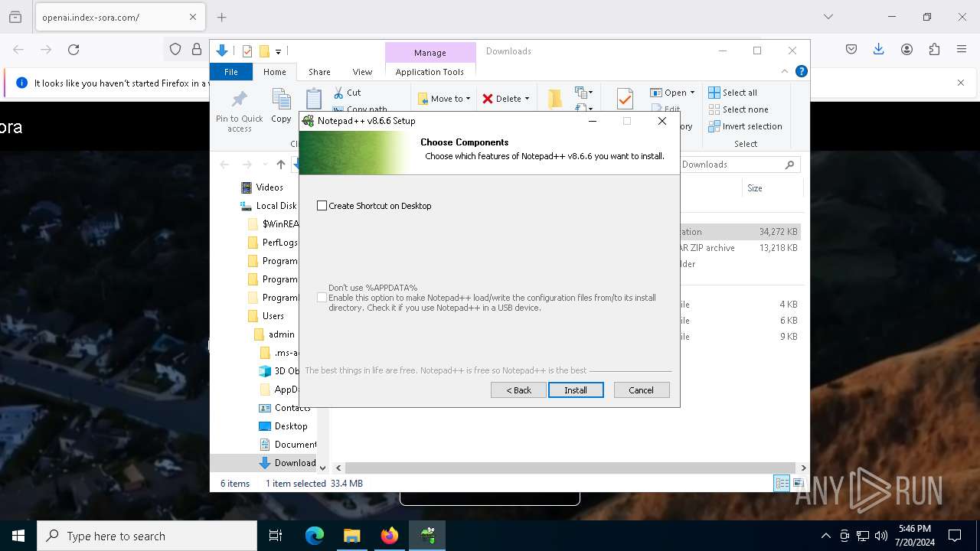Select Downloads in the navigation tree
Screen dimensions: 980x551
288,463
